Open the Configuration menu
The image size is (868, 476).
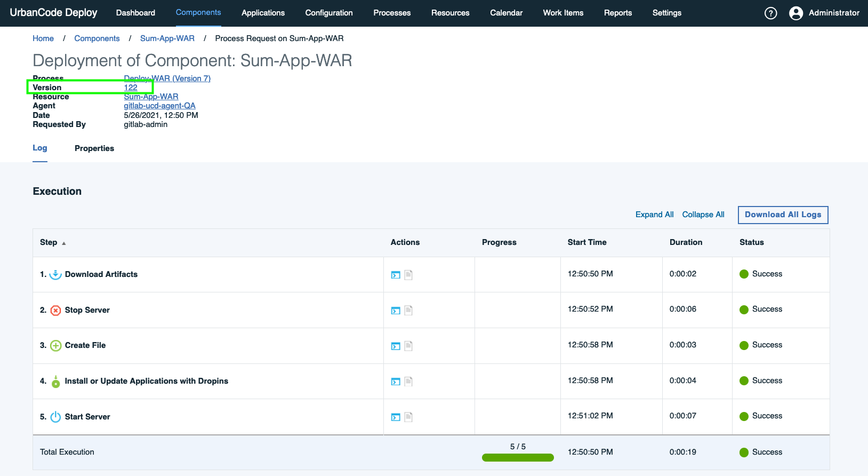(329, 13)
